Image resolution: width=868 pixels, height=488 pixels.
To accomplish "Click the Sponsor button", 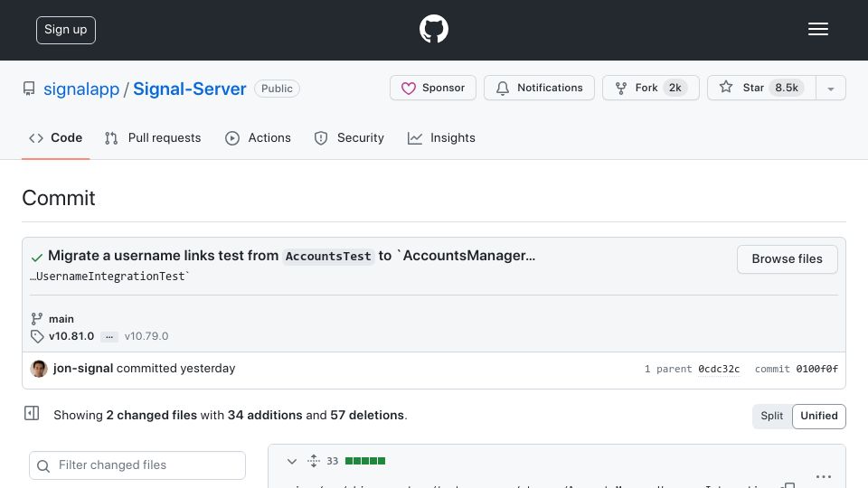I will coord(433,88).
